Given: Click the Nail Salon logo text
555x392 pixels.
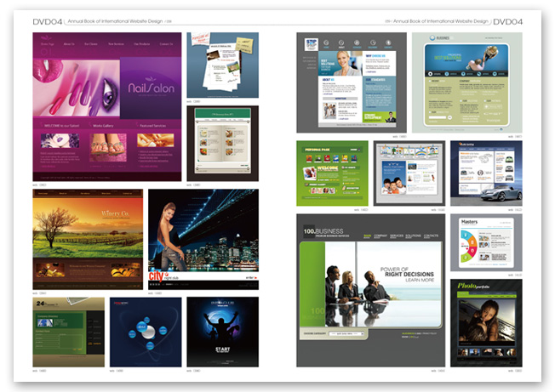Looking at the screenshot, I should pos(152,88).
